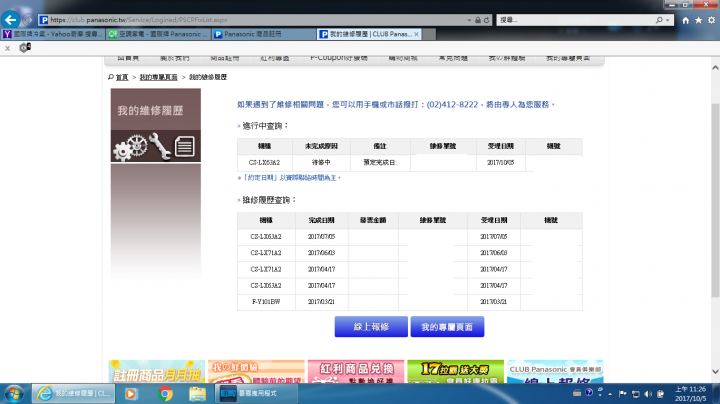Click the Internet Explorer taskbar button

(x=73, y=394)
